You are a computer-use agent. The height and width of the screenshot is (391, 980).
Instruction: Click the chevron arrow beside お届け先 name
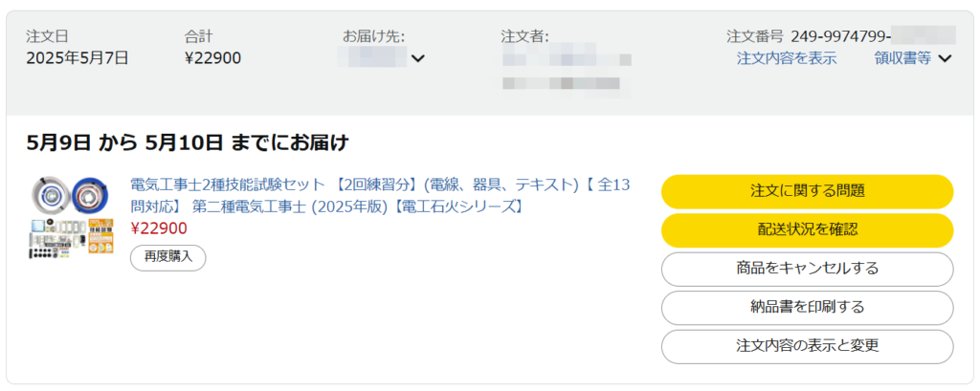(x=417, y=58)
